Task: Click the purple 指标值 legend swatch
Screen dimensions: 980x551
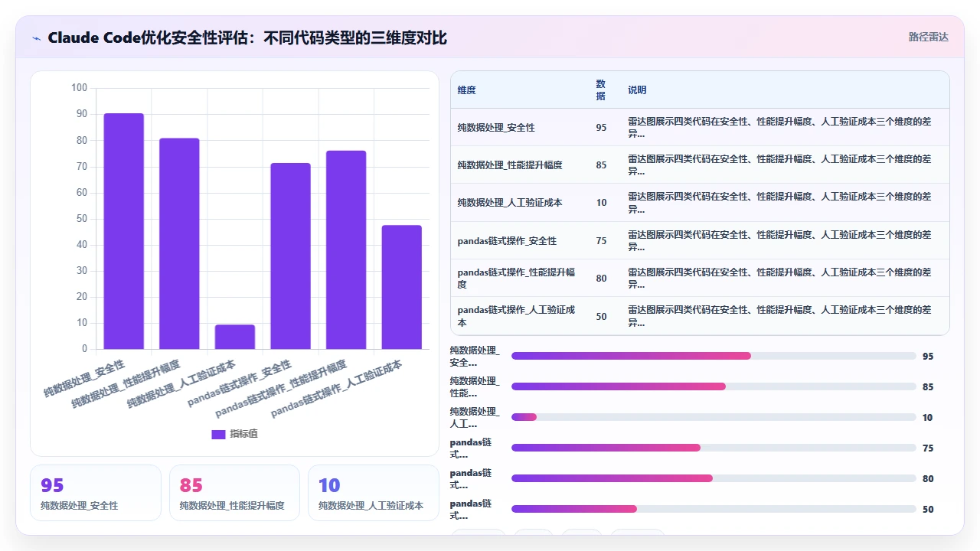Action: tap(218, 434)
